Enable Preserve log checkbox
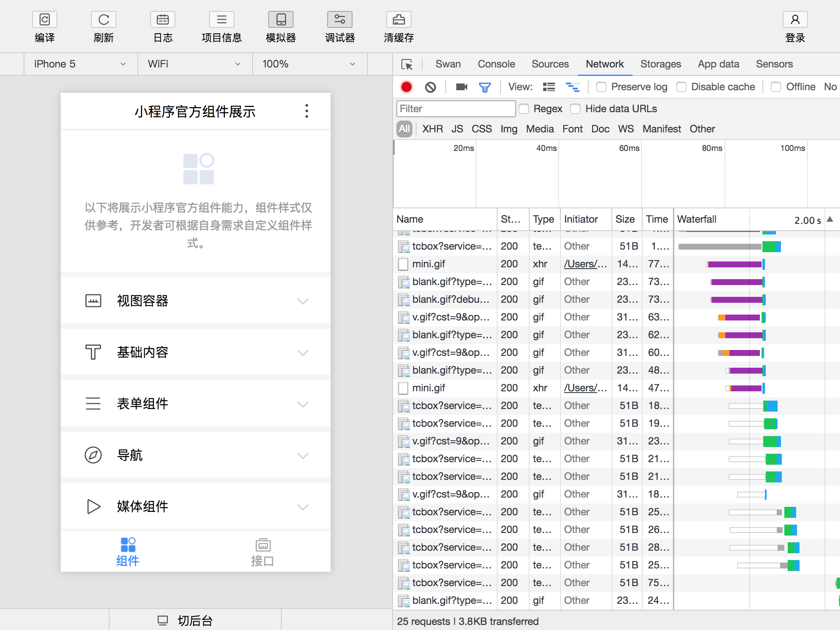Screen dimensions: 840x630 [601, 87]
